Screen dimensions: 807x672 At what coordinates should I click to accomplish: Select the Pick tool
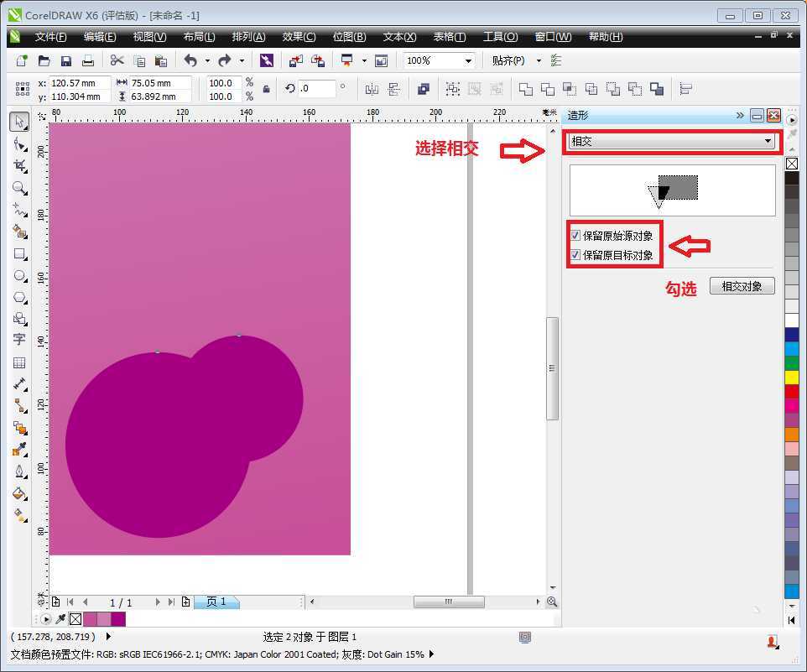(18, 121)
